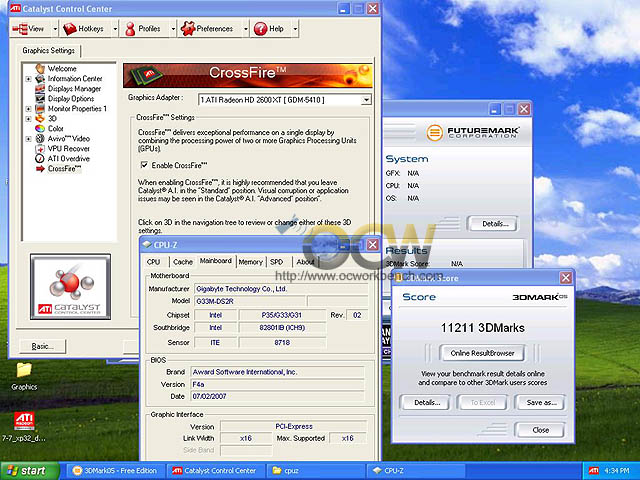640x480 pixels.
Task: Switch to the SPD tab in CPU-Z
Action: point(277,262)
